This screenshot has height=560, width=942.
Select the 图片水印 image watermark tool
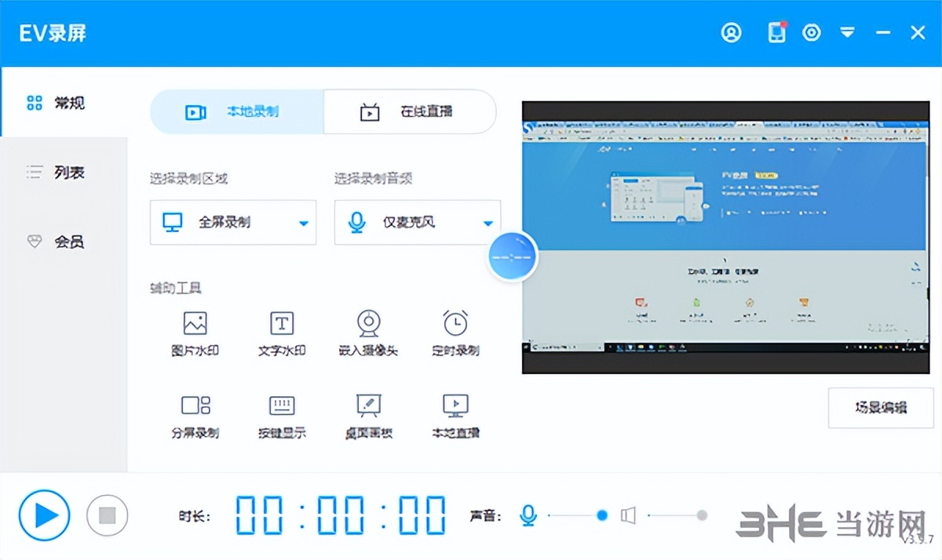tap(193, 333)
